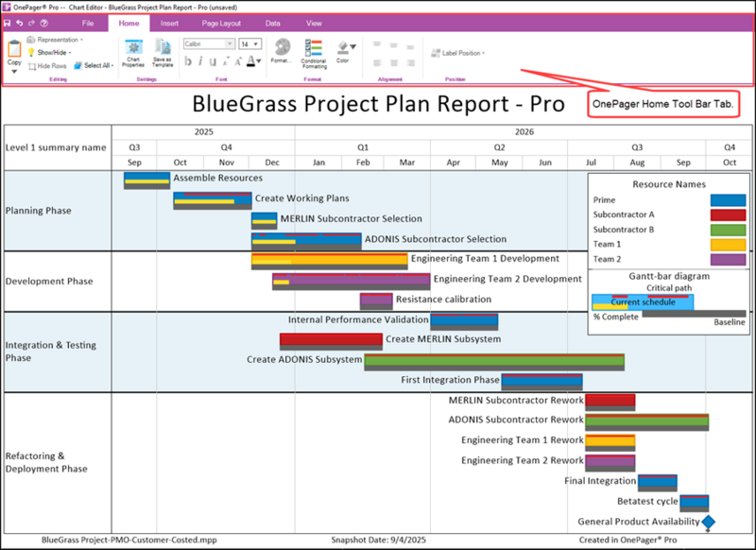The width and height of the screenshot is (756, 550).
Task: Expand the font color dropdown arrow
Action: (x=259, y=61)
